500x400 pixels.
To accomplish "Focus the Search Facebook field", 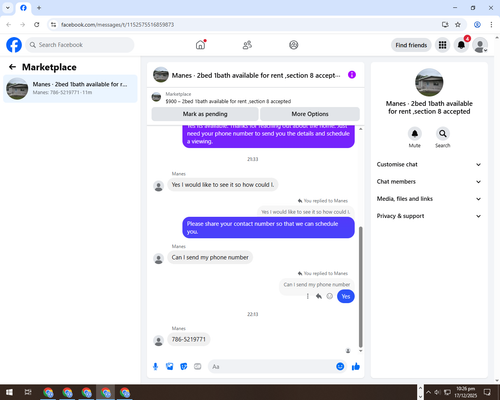I will [x=80, y=45].
